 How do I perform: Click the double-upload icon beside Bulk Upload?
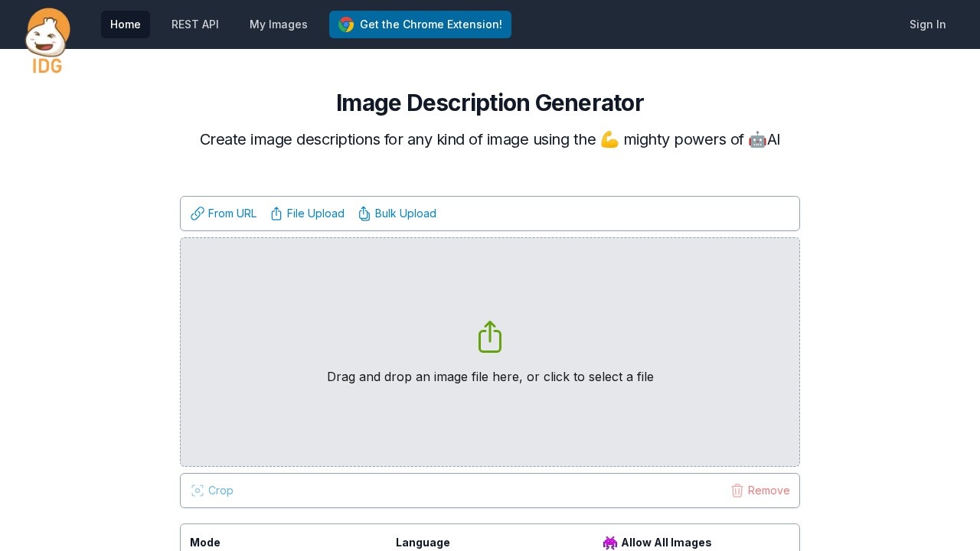(364, 214)
